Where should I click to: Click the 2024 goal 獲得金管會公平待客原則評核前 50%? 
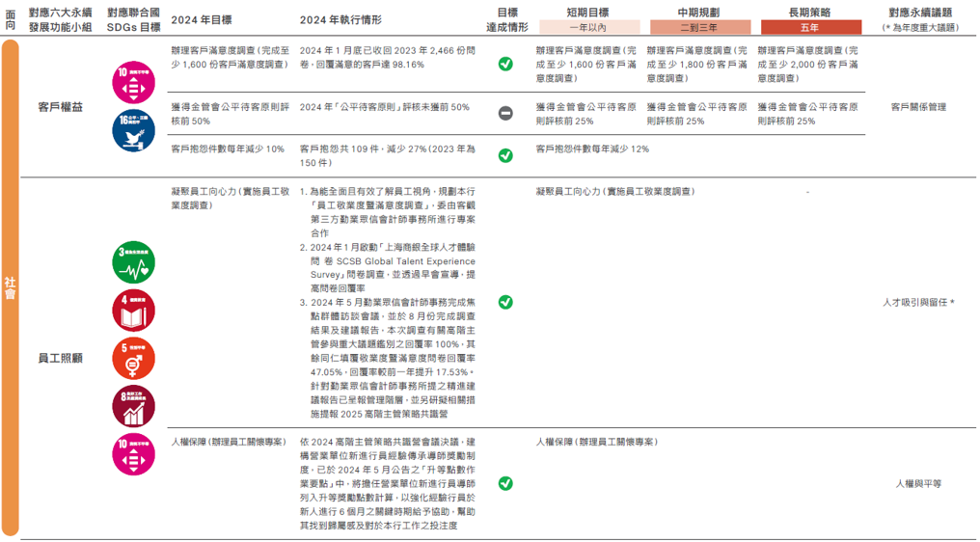pyautogui.click(x=230, y=114)
